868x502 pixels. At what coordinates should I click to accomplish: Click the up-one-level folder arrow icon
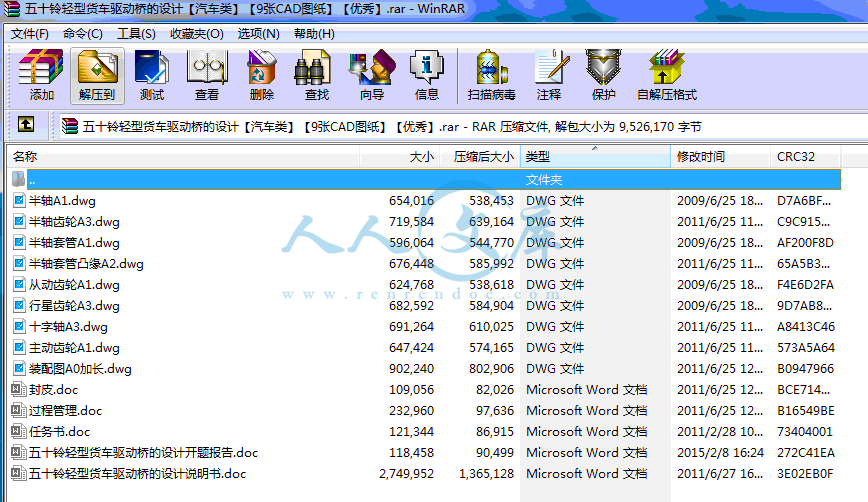point(25,125)
